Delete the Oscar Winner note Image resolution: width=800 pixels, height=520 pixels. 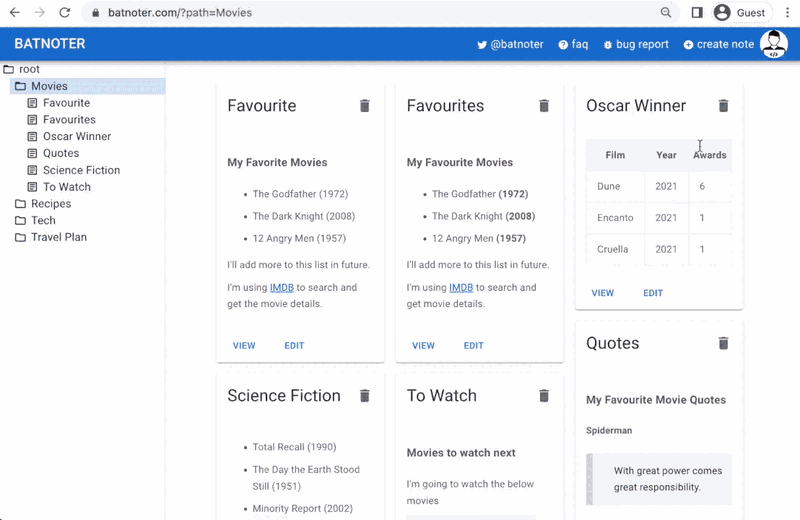point(723,106)
